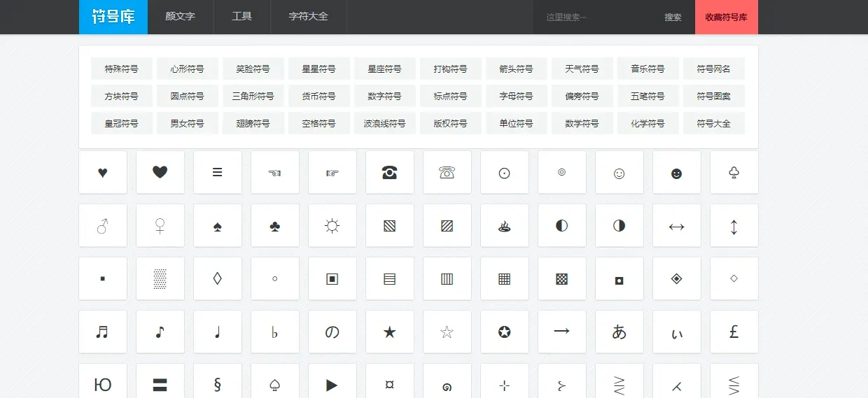Image resolution: width=868 pixels, height=398 pixels.
Task: Choose the up-down arrow ↕ symbol
Action: (734, 225)
